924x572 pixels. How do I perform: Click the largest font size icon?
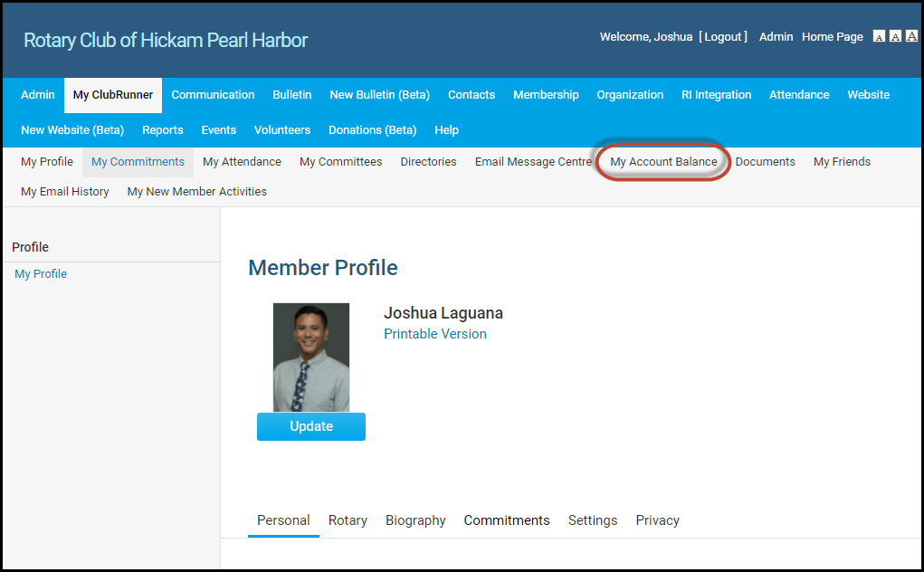pos(911,37)
